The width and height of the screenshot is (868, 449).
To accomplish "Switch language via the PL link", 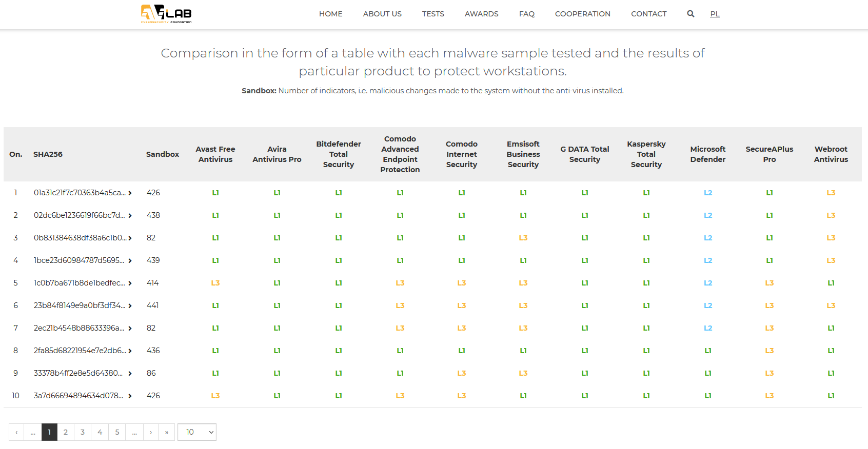I will pos(715,14).
